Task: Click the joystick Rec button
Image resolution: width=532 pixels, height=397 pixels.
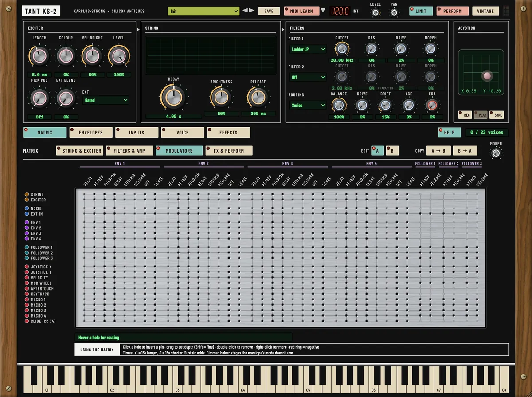Action: pyautogui.click(x=465, y=115)
